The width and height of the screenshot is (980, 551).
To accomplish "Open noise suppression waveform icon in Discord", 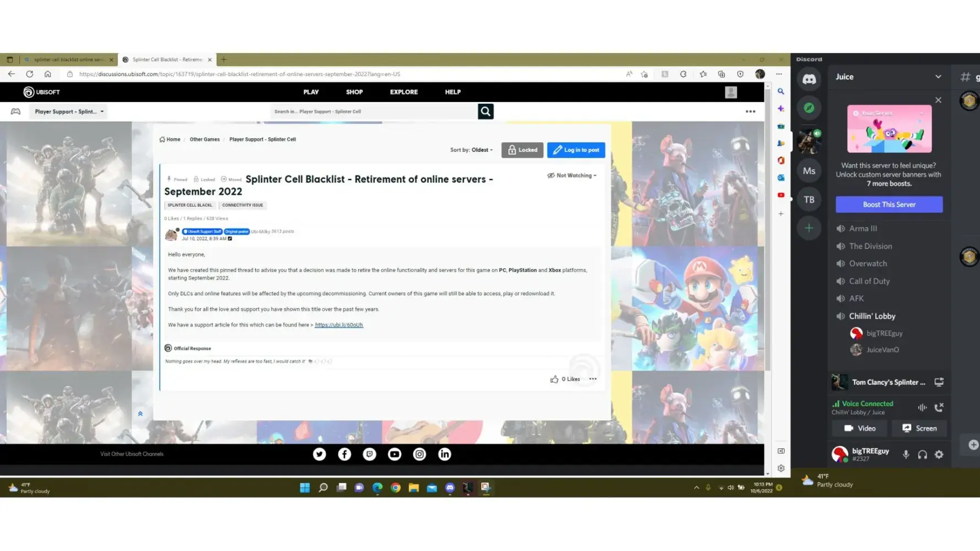I will click(x=922, y=407).
